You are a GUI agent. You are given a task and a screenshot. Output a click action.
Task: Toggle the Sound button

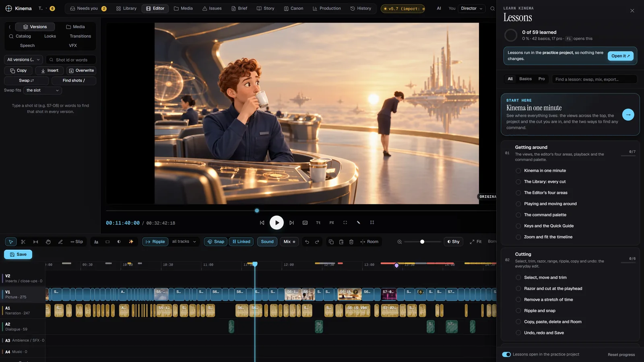click(267, 242)
